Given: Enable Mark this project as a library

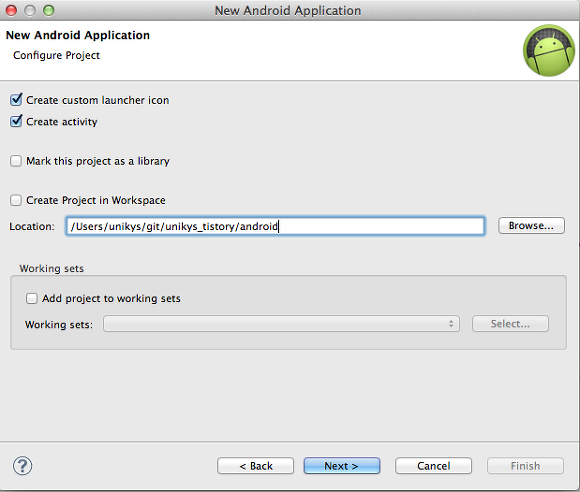Looking at the screenshot, I should pyautogui.click(x=16, y=161).
